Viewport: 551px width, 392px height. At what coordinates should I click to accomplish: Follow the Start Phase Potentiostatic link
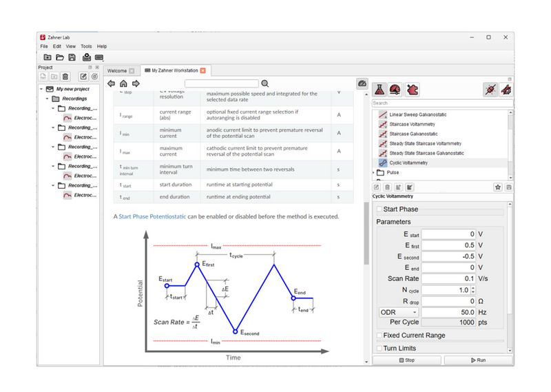pyautogui.click(x=152, y=216)
